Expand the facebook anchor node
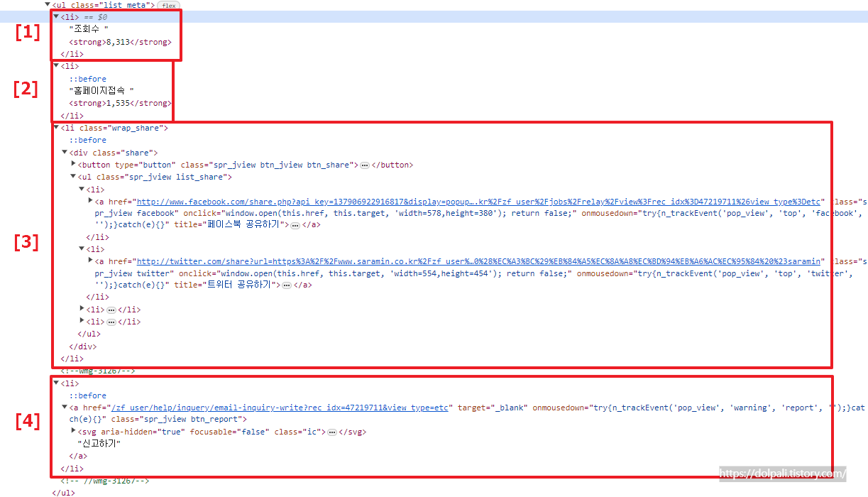The height and width of the screenshot is (497, 868). click(90, 201)
